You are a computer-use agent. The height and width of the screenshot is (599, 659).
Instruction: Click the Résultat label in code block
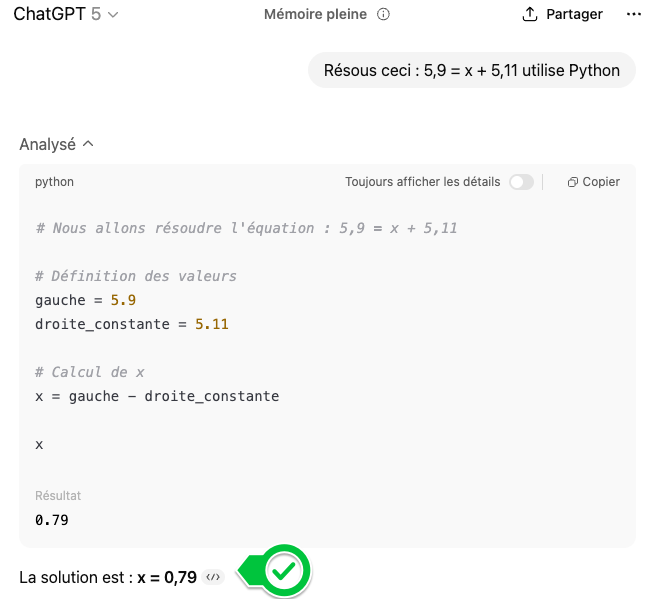pyautogui.click(x=58, y=496)
